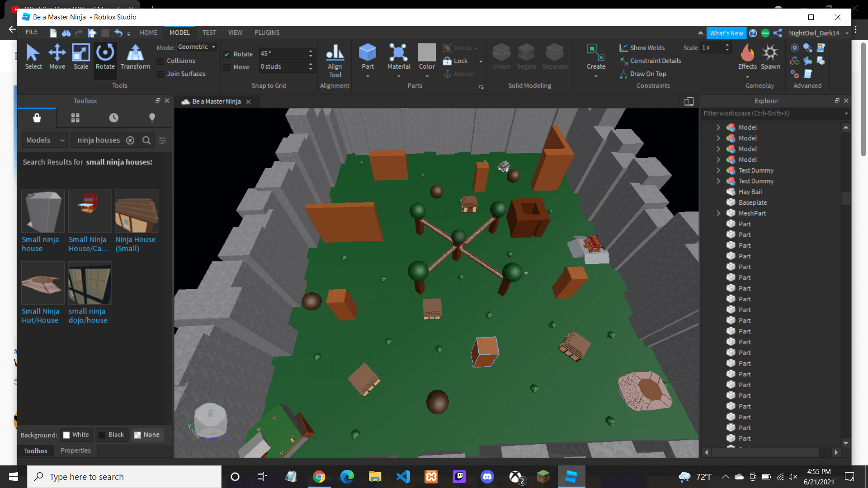Open the Toolbox Inventory grid tab

pos(75,118)
